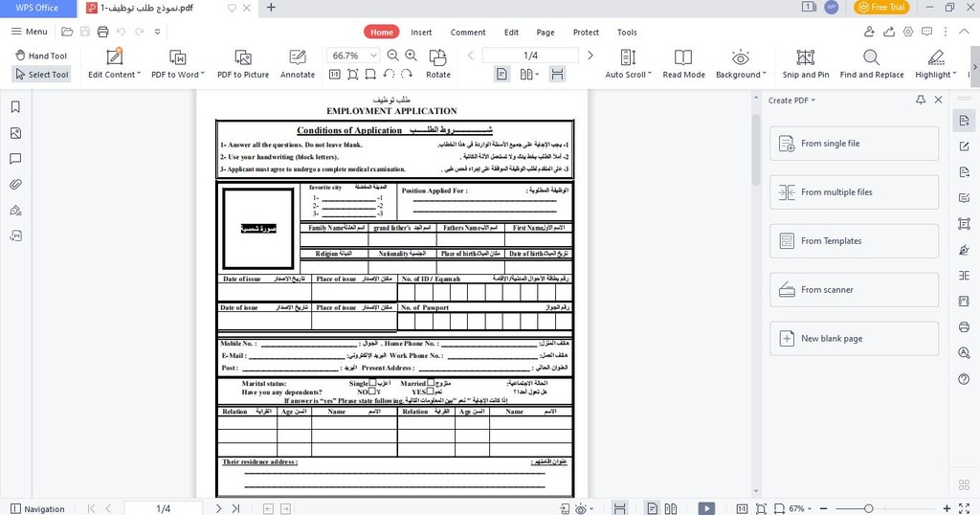The image size is (980, 515).
Task: Toggle single page layout in status bar
Action: point(653,508)
